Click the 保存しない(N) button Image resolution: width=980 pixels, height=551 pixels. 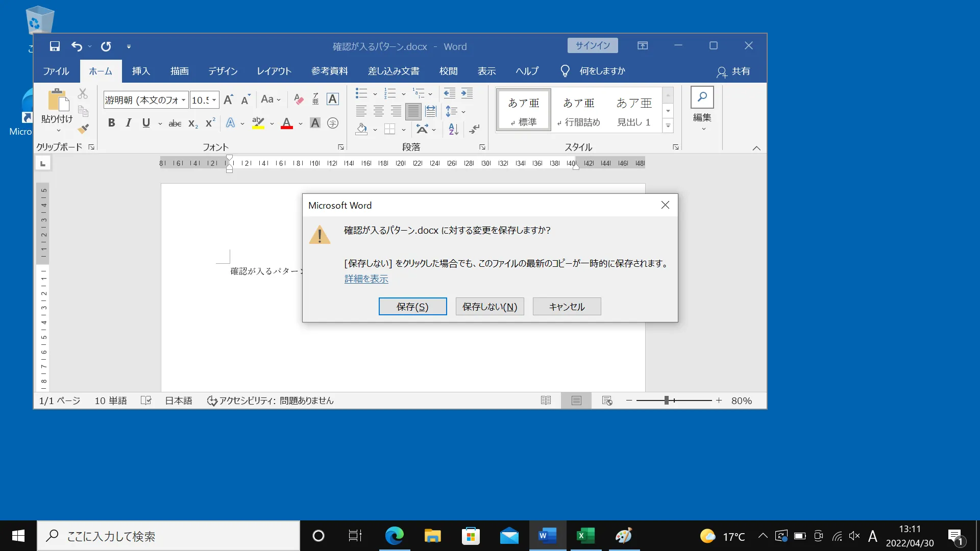click(x=490, y=307)
